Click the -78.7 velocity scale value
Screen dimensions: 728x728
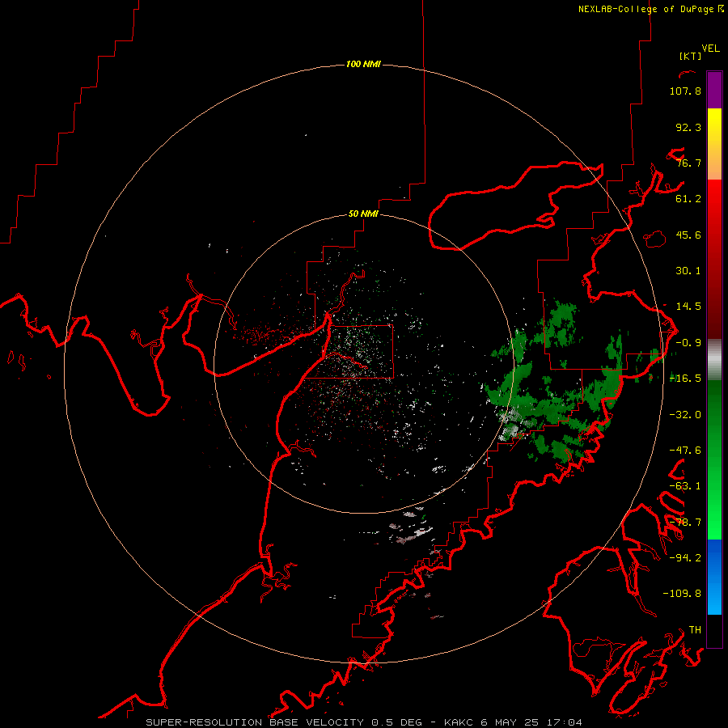[685, 523]
